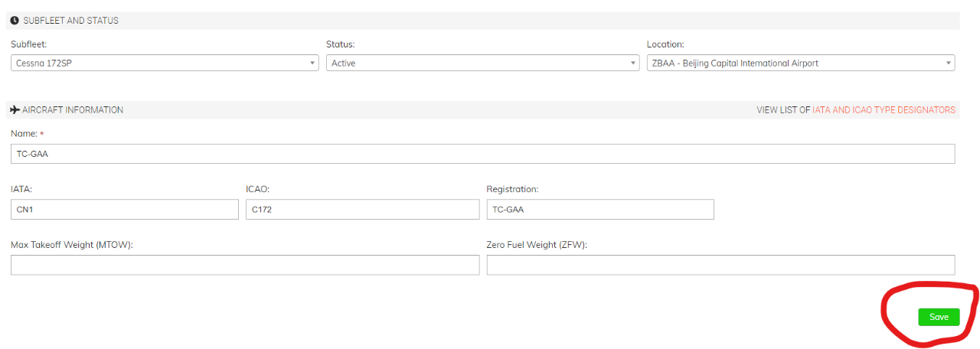This screenshot has height=349, width=980.
Task: Open IATA and ICAO type designators link
Action: [884, 110]
